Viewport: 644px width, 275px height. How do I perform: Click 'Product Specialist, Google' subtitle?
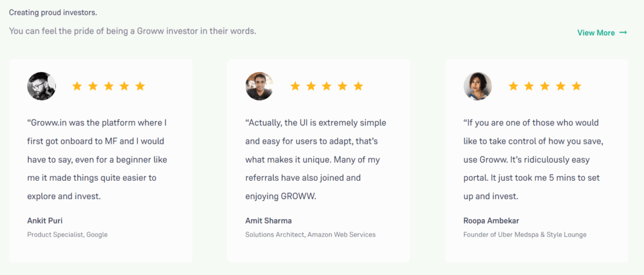(67, 235)
